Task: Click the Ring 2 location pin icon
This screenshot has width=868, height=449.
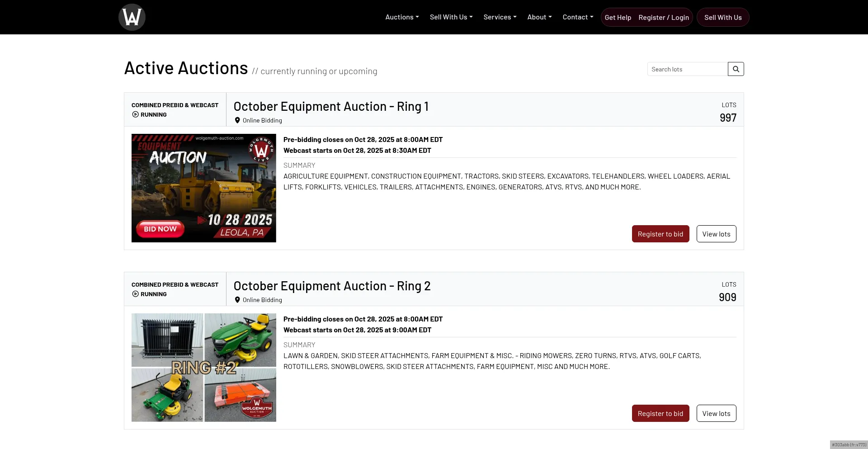Action: 237,300
